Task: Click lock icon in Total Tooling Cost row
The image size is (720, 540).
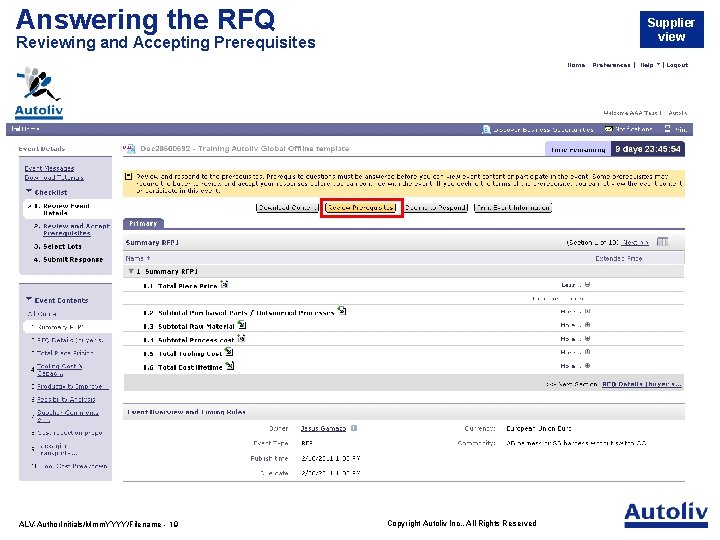Action: (588, 352)
